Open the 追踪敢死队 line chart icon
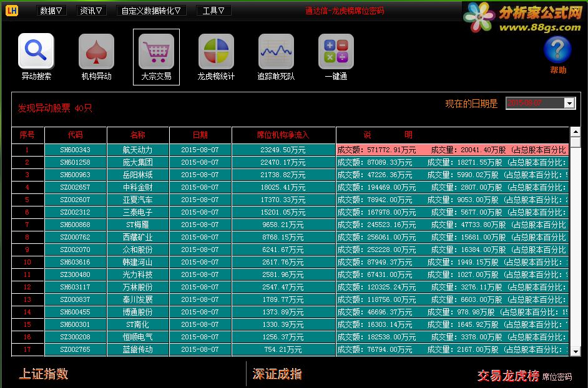The height and width of the screenshot is (388, 588). pyautogui.click(x=276, y=51)
